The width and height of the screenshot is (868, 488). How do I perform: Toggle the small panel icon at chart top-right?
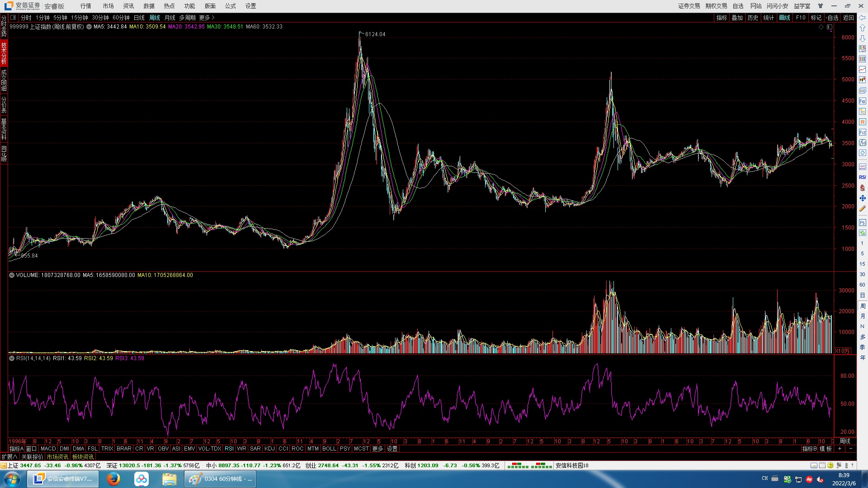[x=830, y=27]
